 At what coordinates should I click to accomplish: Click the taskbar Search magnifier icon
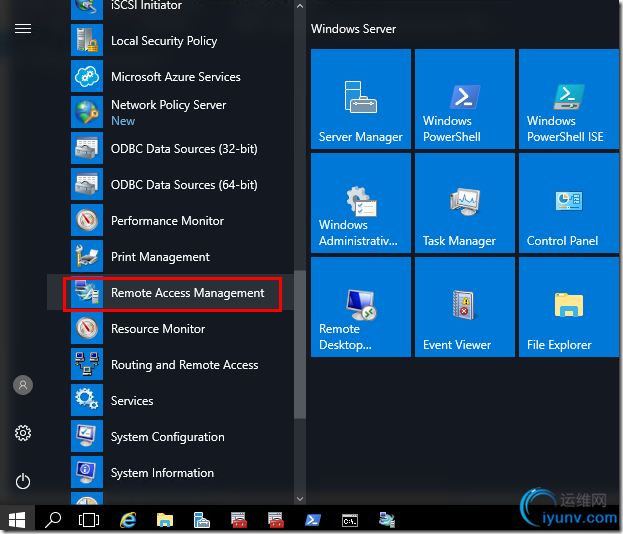tap(54, 520)
